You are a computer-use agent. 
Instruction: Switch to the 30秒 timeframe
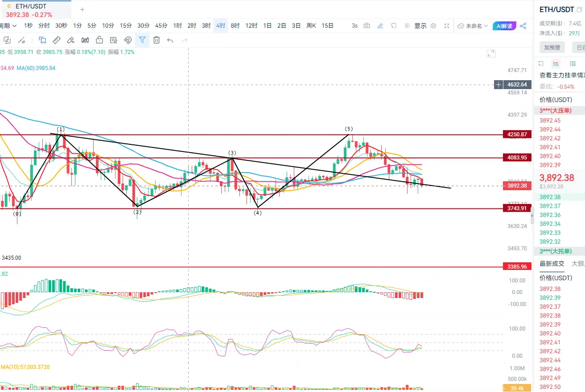point(62,26)
